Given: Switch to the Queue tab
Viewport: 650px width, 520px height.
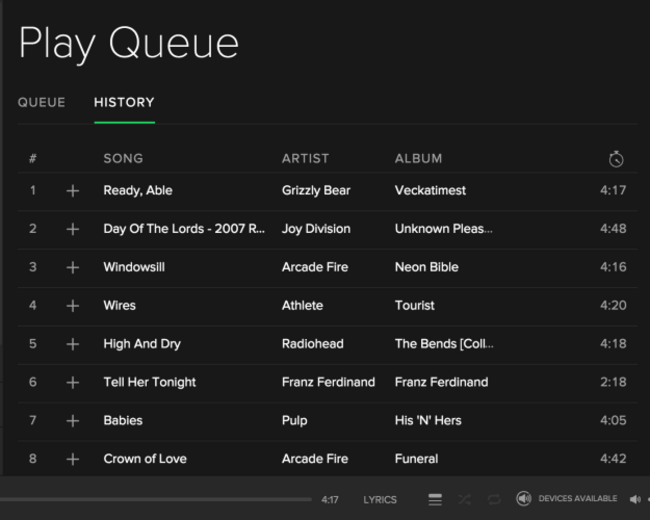Looking at the screenshot, I should 41,102.
